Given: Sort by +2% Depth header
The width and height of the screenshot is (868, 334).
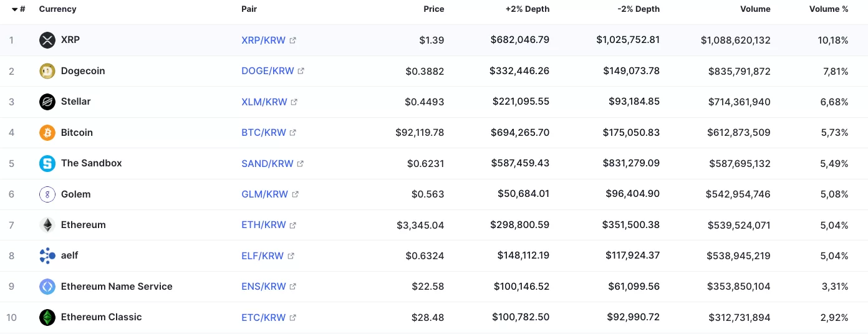Looking at the screenshot, I should point(527,9).
